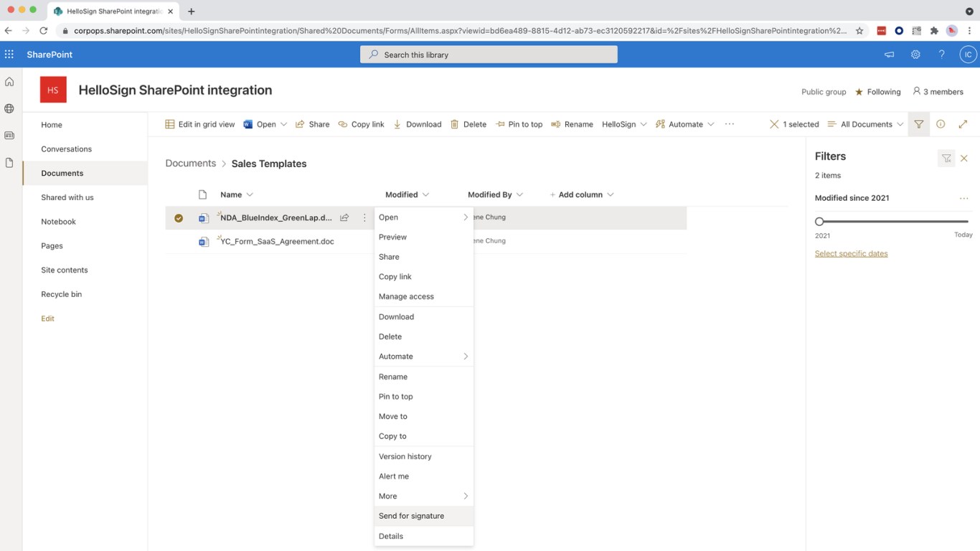Click the red HS site logo
The image size is (980, 551).
53,90
